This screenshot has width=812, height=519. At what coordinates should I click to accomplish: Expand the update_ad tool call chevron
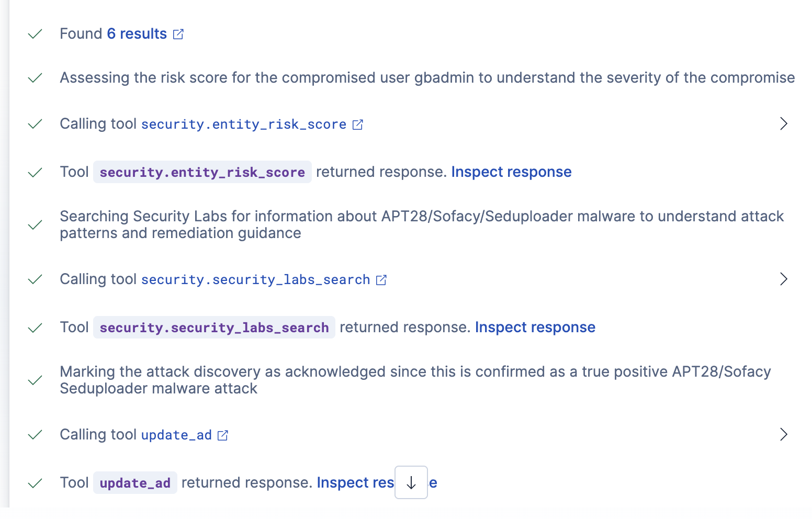783,434
